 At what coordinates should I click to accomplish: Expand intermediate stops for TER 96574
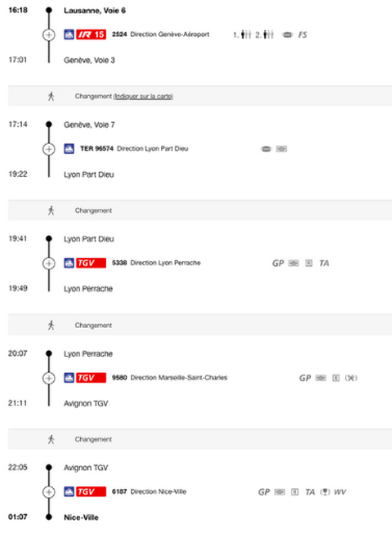coord(48,149)
